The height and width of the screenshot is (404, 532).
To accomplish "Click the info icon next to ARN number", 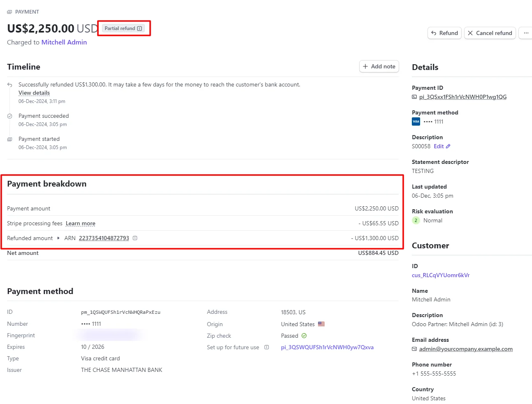I will point(135,238).
